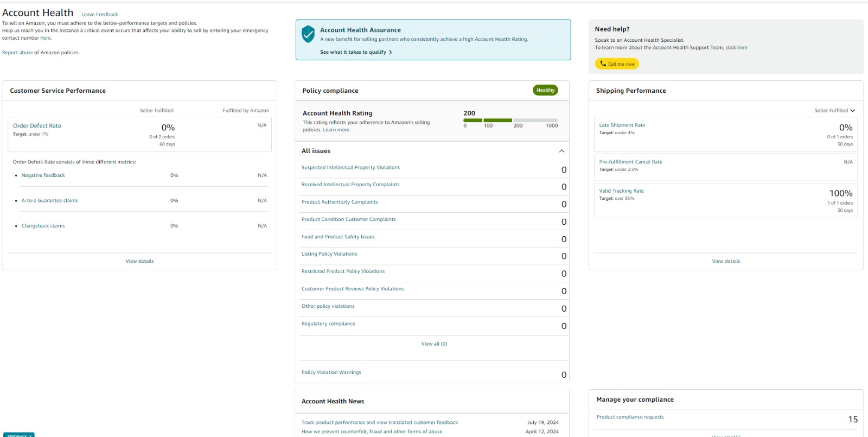
Task: Click View all (0) issues link
Action: point(434,344)
